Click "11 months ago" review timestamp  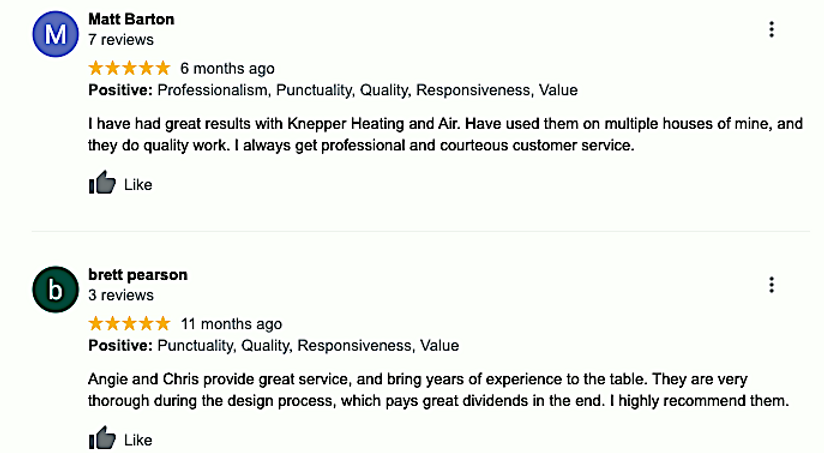click(x=231, y=324)
